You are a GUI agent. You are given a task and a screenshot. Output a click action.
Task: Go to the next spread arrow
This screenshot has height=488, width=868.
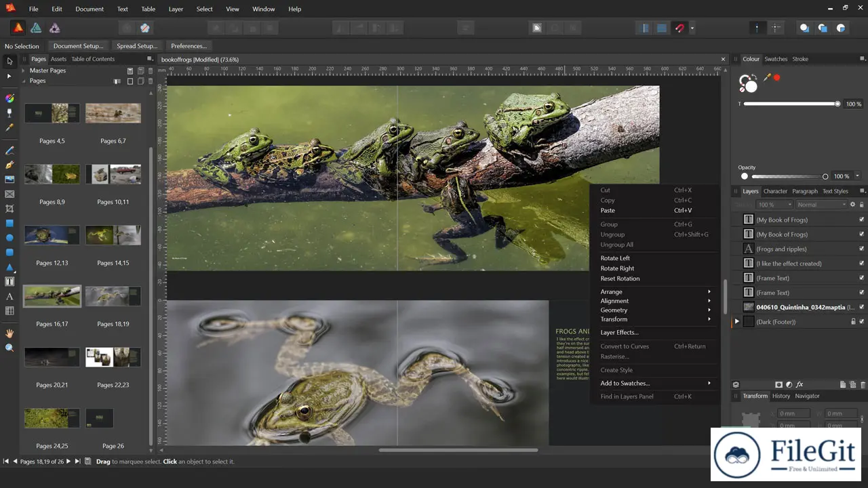pos(68,462)
